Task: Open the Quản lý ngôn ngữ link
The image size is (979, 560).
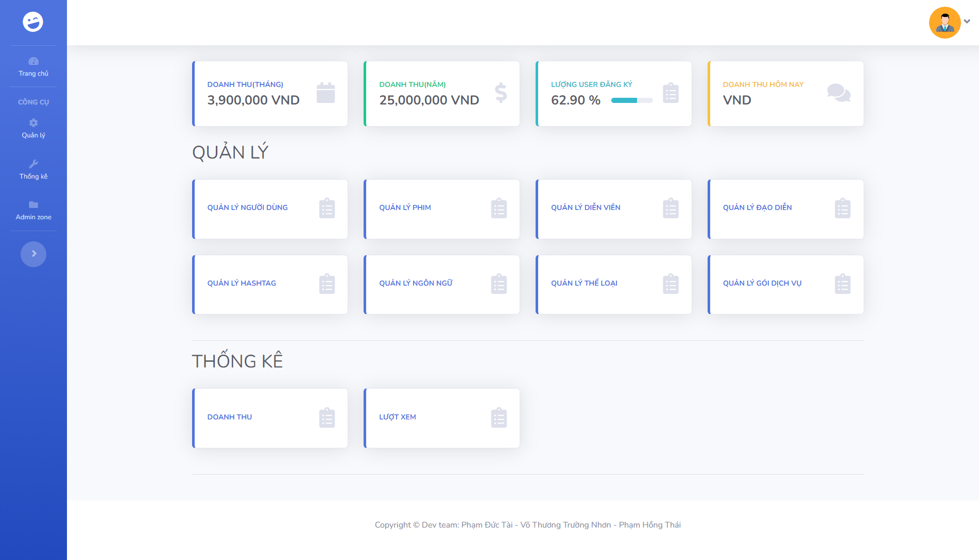Action: [416, 283]
